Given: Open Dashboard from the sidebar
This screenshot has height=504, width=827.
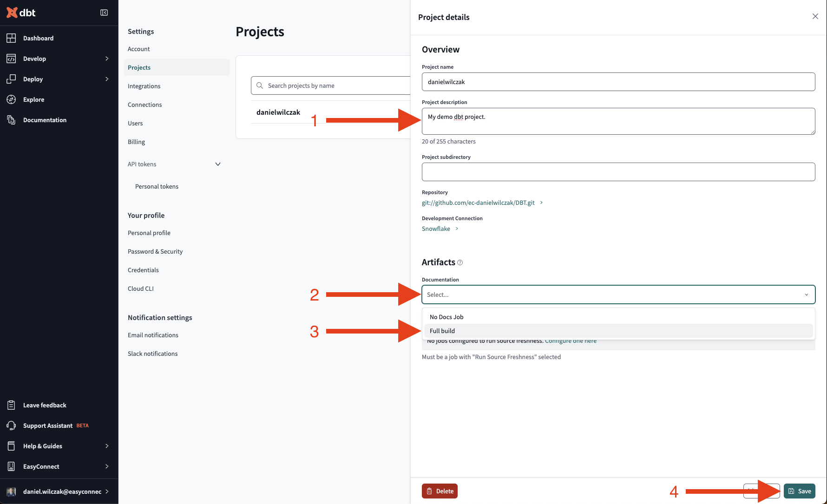Looking at the screenshot, I should [38, 38].
